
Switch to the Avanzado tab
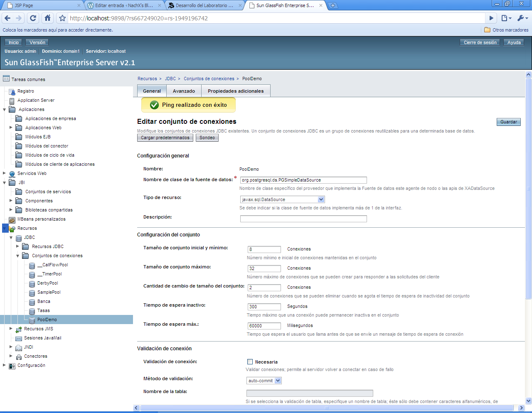(184, 91)
